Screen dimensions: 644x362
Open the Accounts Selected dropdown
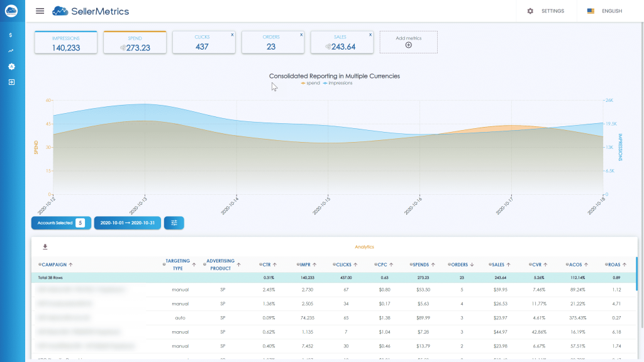(x=61, y=223)
